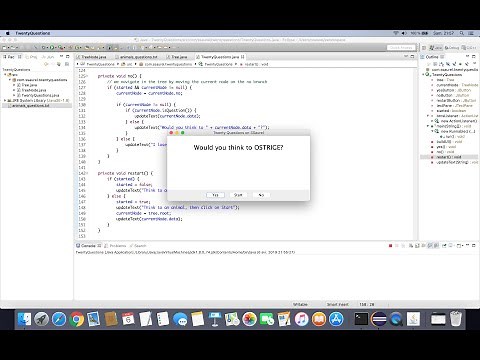
Task: Collapse the main(String[]) node in Outline
Action: [x=428, y=126]
